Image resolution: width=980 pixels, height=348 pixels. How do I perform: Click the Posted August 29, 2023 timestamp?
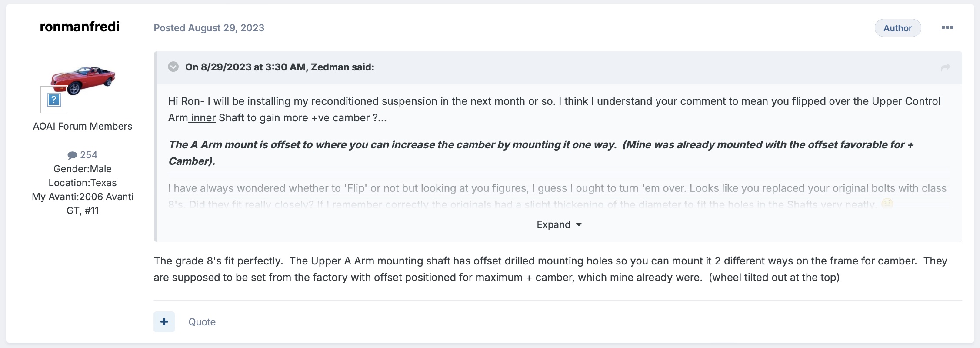[209, 28]
